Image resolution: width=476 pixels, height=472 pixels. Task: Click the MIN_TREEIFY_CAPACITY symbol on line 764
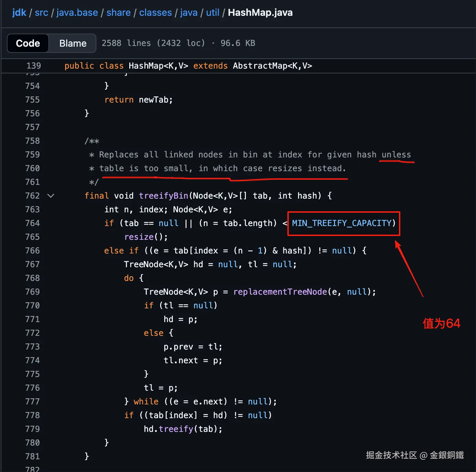point(342,223)
